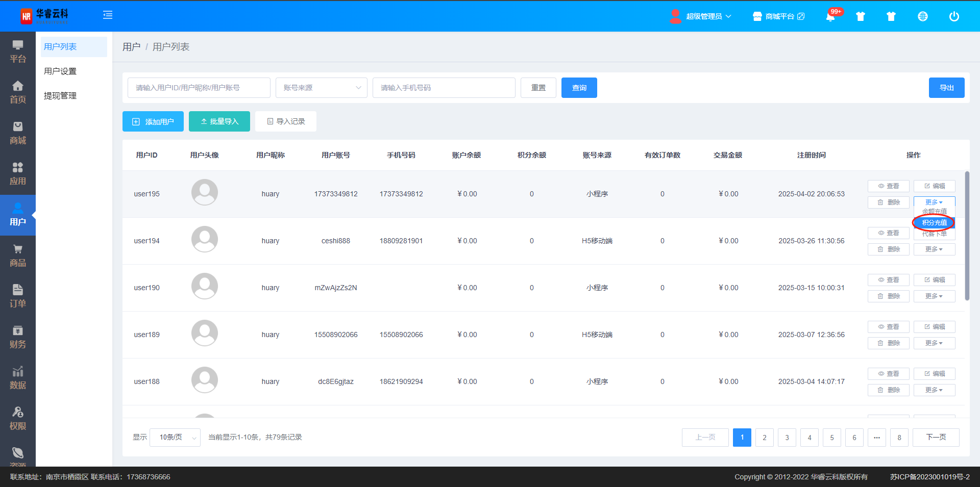980x487 pixels.
Task: Click the 批量导入 button
Action: click(219, 121)
